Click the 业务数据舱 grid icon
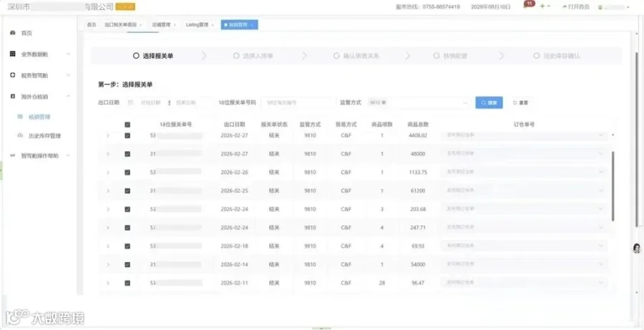 click(x=12, y=54)
